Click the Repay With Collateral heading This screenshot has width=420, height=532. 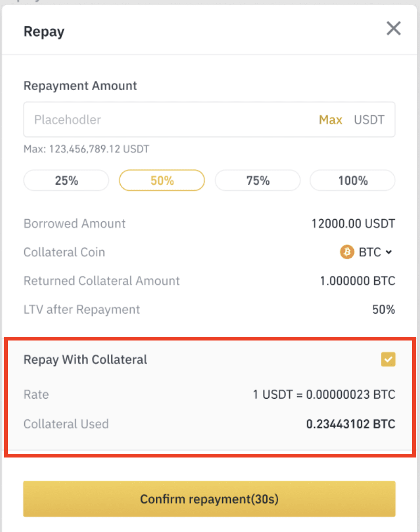point(85,359)
